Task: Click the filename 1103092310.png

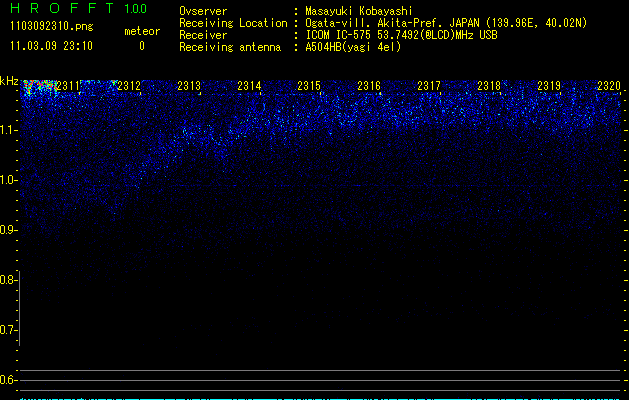Action: [52, 26]
